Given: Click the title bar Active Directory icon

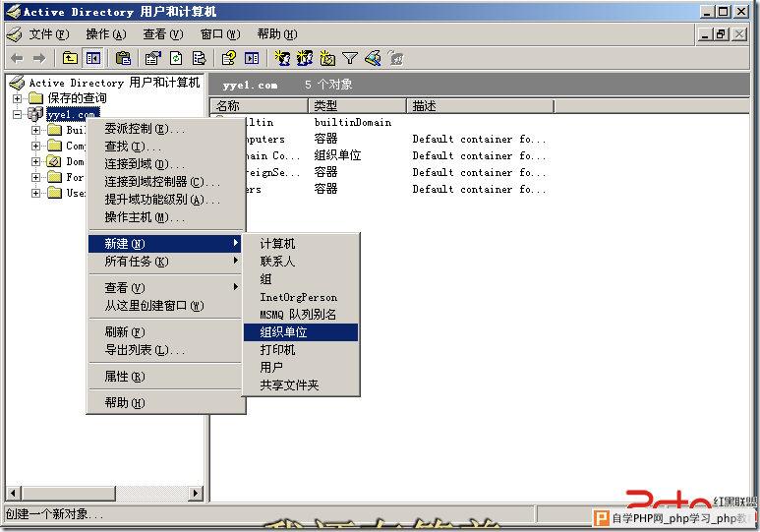Looking at the screenshot, I should pyautogui.click(x=14, y=12).
